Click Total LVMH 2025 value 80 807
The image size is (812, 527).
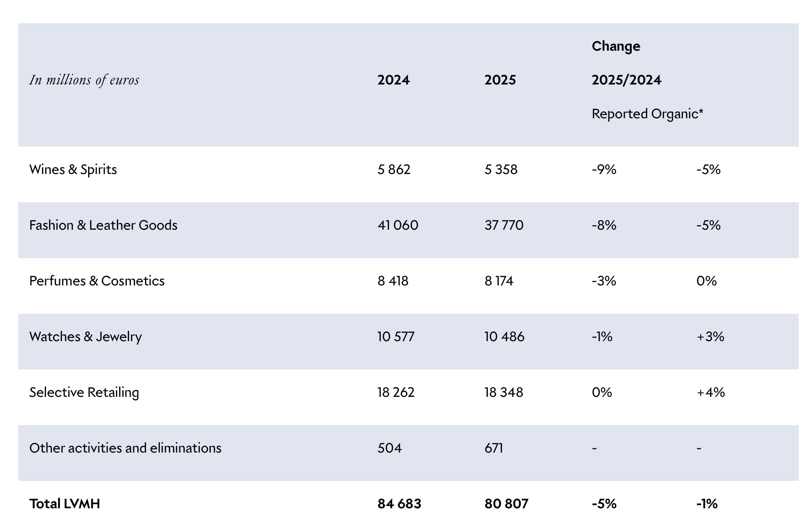[506, 504]
